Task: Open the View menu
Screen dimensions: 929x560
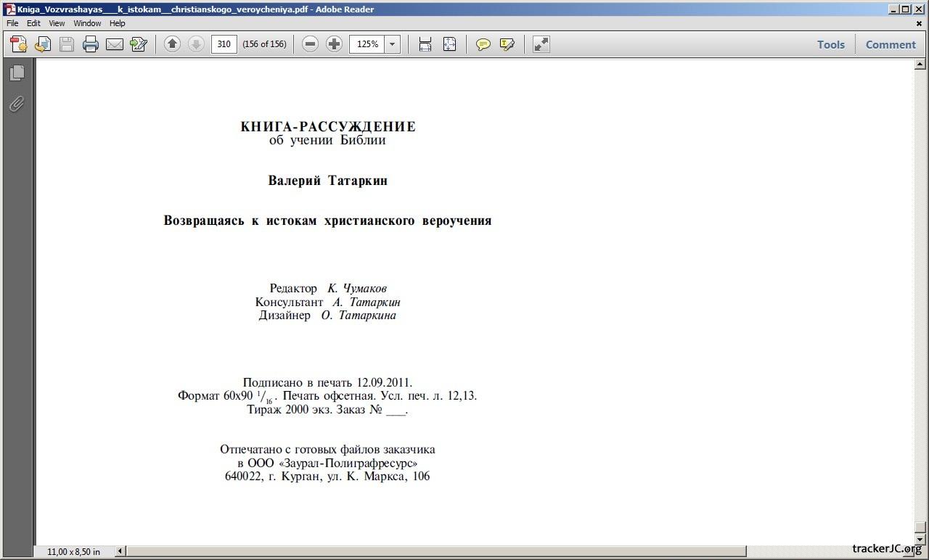Action: 57,23
